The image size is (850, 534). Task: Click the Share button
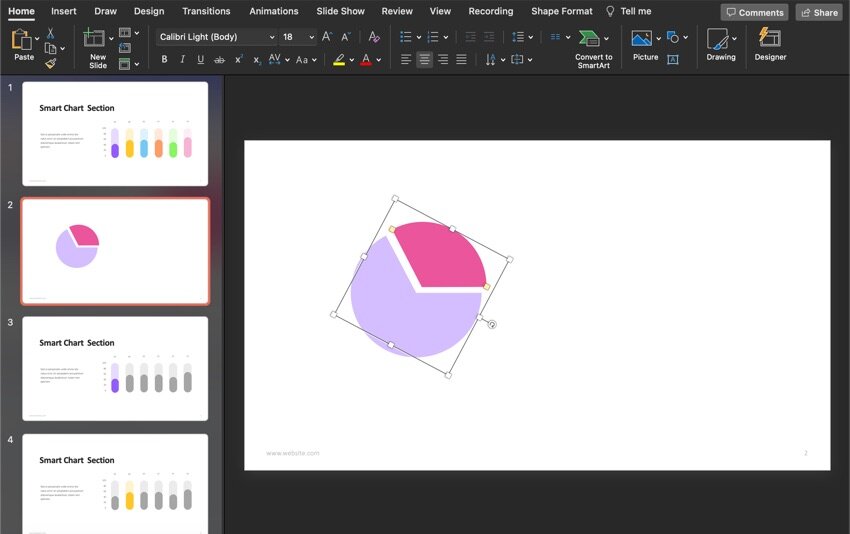click(818, 13)
